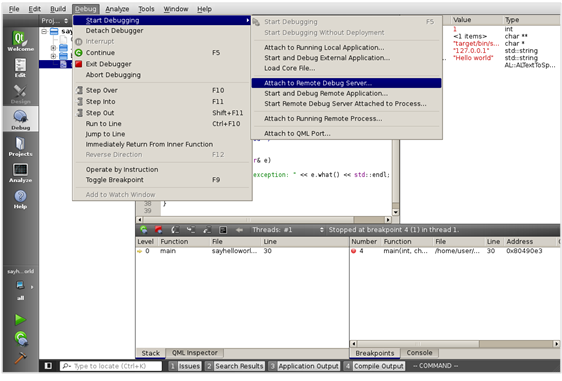Viewport: 562px width, 381px height.
Task: Expand the first project subfolder
Action: [x=53, y=48]
